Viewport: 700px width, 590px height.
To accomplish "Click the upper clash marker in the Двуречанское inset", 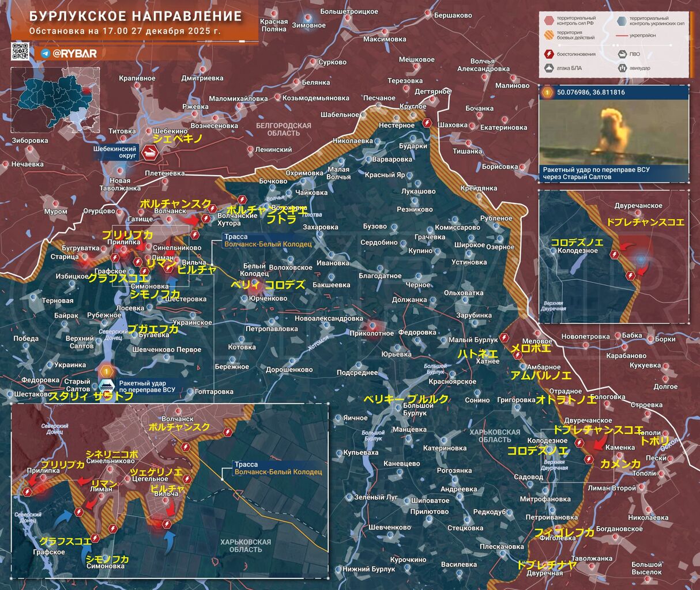I will coord(615,254).
